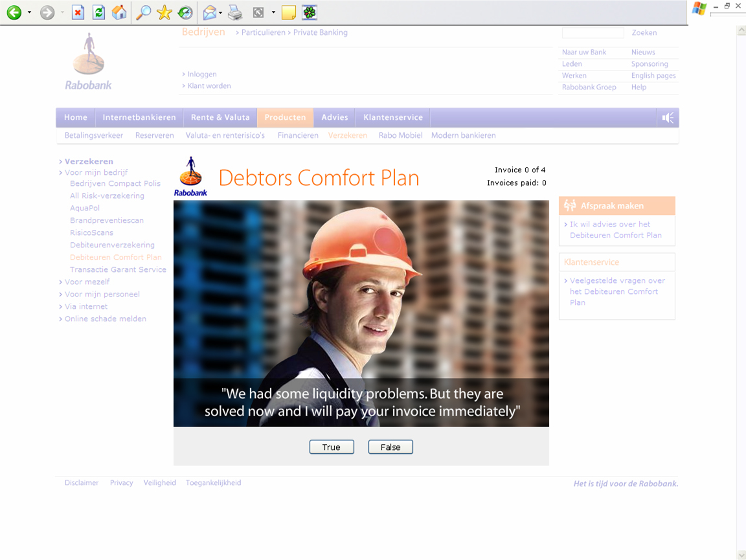Screen dimensions: 746x560
Task: Click the Print icon
Action: tap(235, 12)
